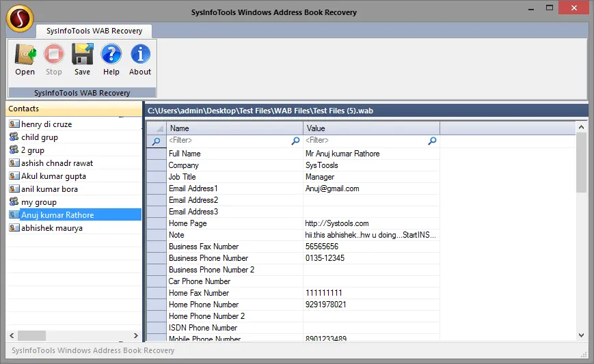Screen dimensions: 594x364
Task: Click the Stop recovery icon
Action: [54, 55]
